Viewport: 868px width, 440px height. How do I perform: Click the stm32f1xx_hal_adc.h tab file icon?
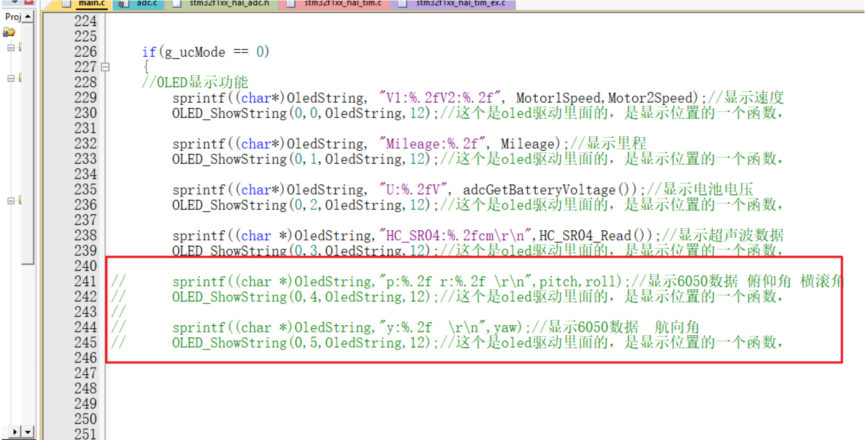click(177, 4)
